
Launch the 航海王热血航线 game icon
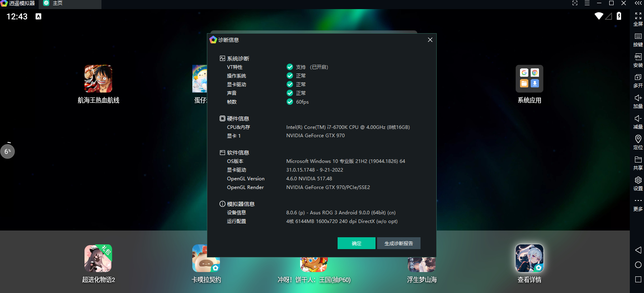tap(98, 79)
